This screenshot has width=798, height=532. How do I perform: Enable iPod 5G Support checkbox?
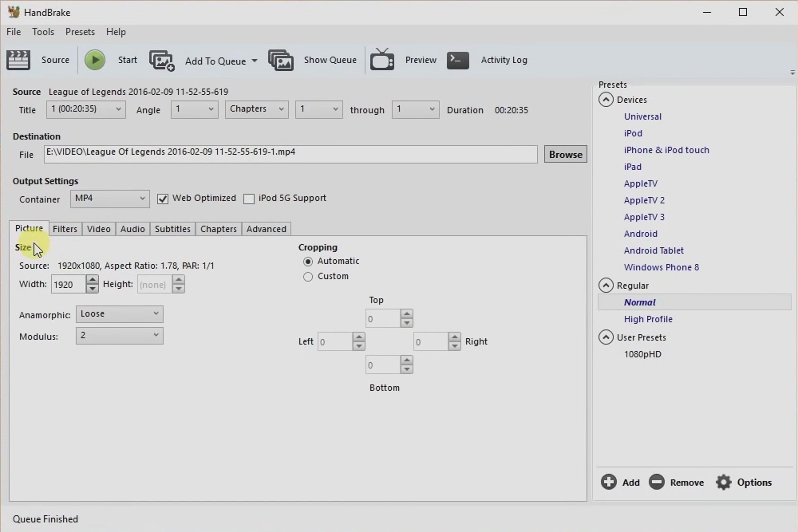[x=249, y=199]
